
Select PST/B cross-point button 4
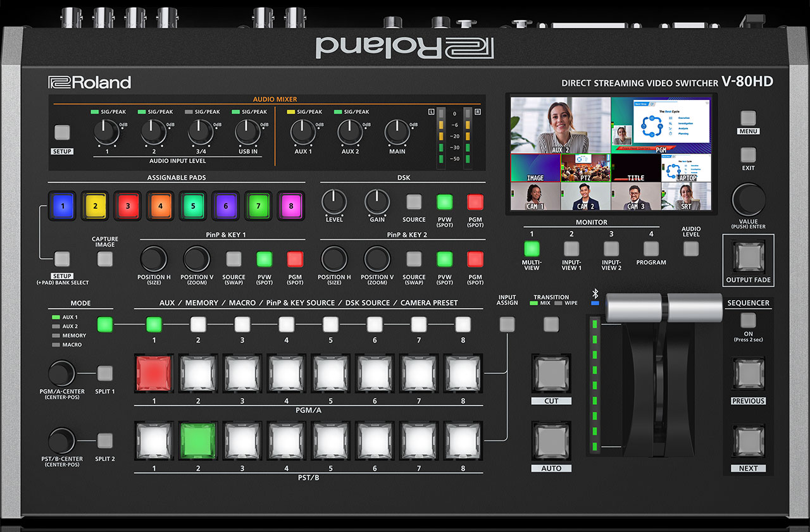click(x=287, y=441)
